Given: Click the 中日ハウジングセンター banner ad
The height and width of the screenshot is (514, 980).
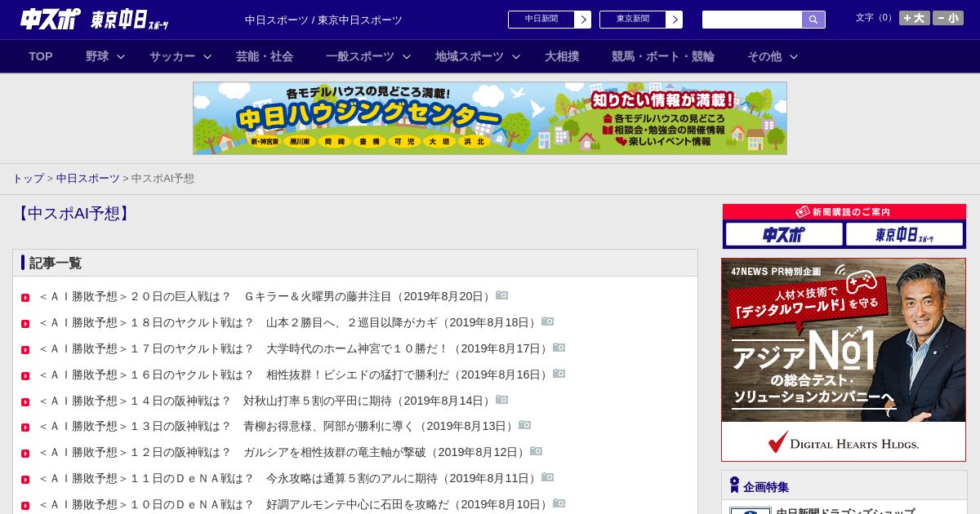Looking at the screenshot, I should tap(490, 118).
